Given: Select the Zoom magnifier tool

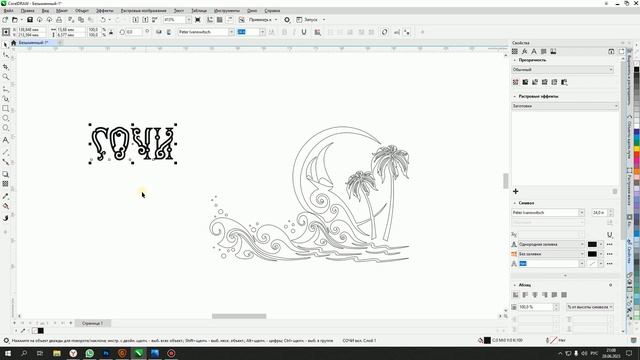Looking at the screenshot, I should (x=6, y=77).
